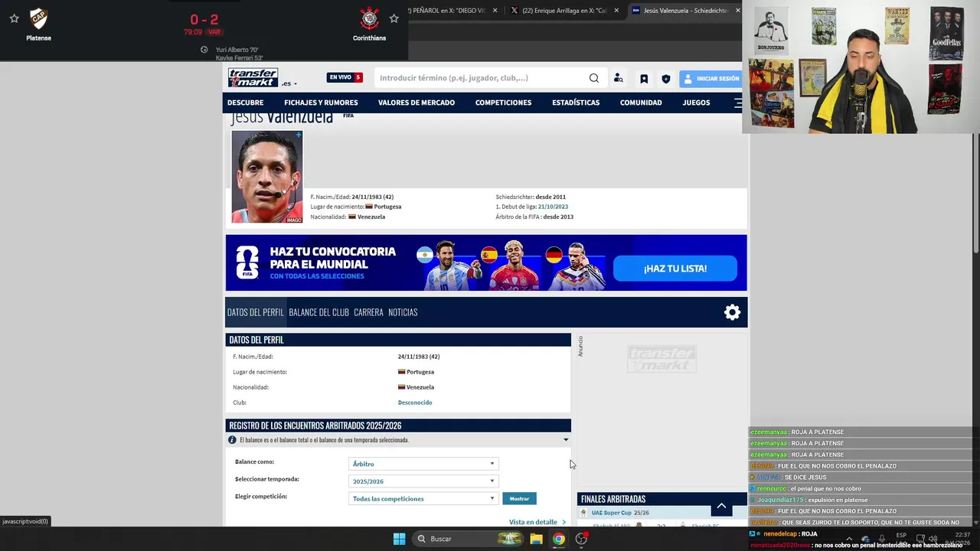980x551 pixels.
Task: Open the .es country domain selector
Action: coord(289,83)
